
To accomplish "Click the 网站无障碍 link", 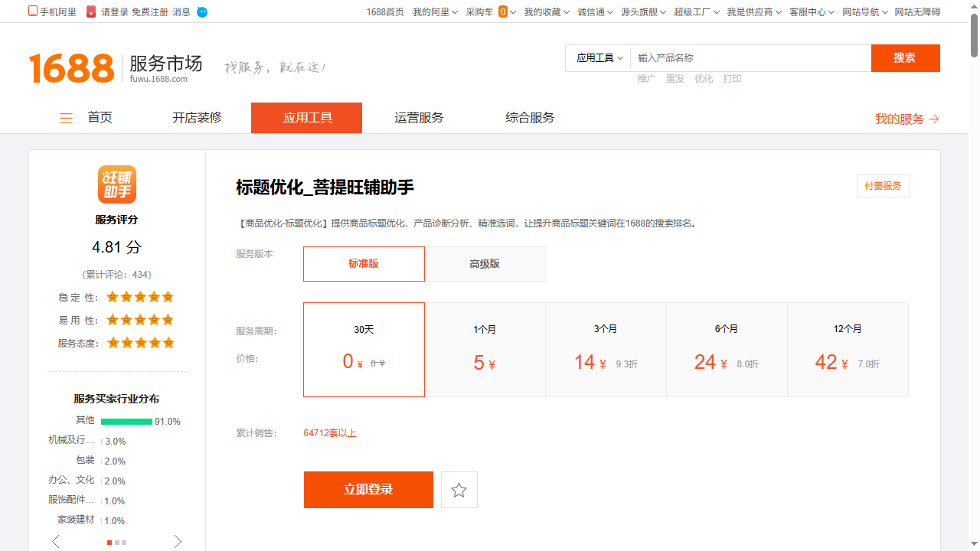I will tap(917, 12).
